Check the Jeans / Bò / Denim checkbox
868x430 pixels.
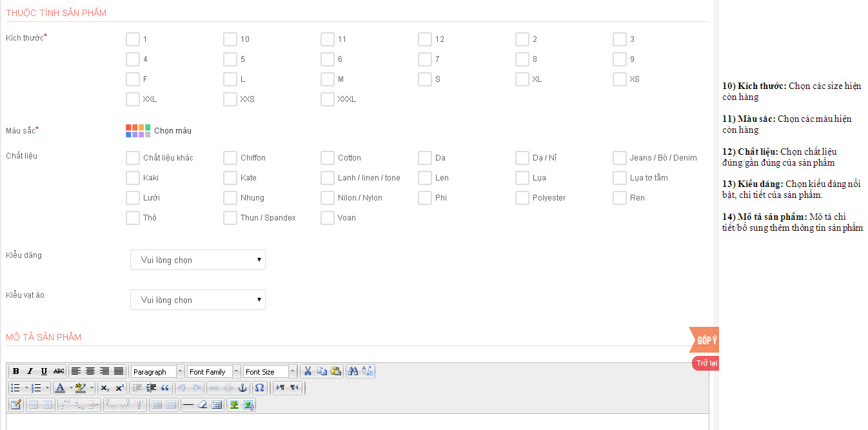[619, 158]
